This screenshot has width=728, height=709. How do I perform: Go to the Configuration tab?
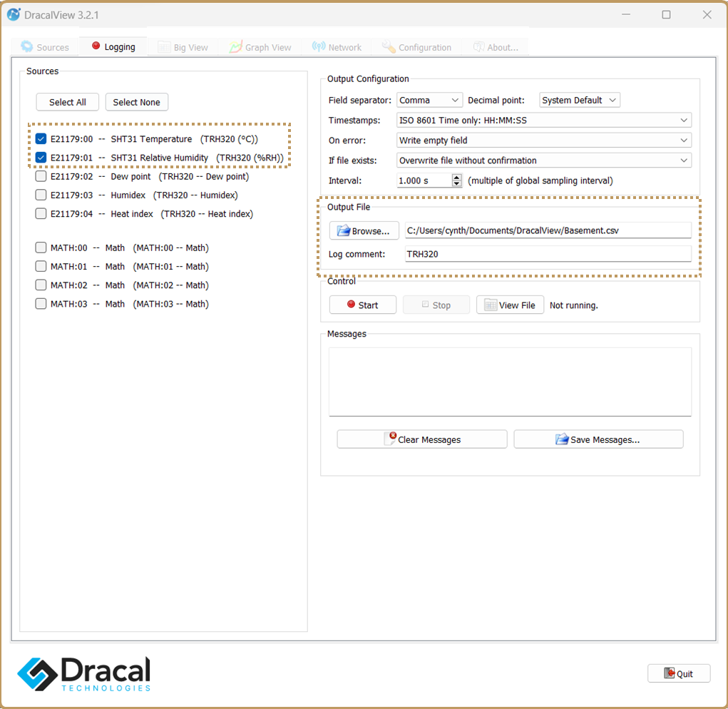click(x=416, y=47)
